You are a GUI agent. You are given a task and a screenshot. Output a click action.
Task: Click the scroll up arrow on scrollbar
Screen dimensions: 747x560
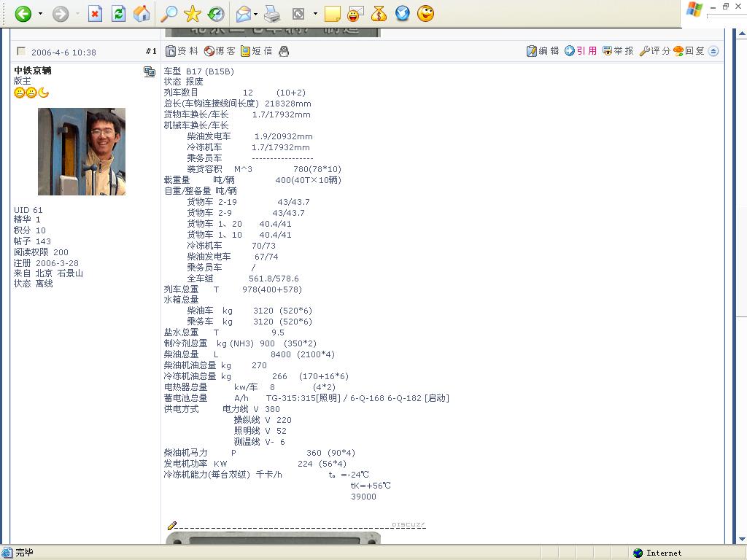coord(742,34)
